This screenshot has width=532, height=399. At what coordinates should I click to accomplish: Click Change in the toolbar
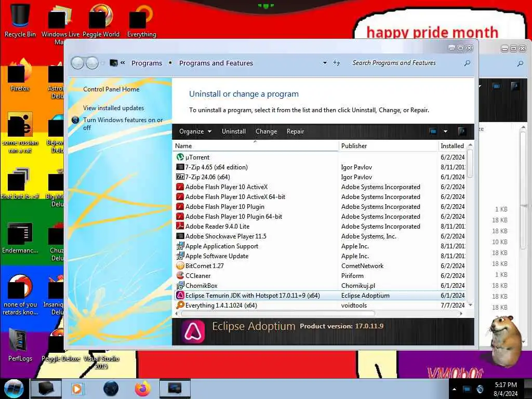point(267,131)
